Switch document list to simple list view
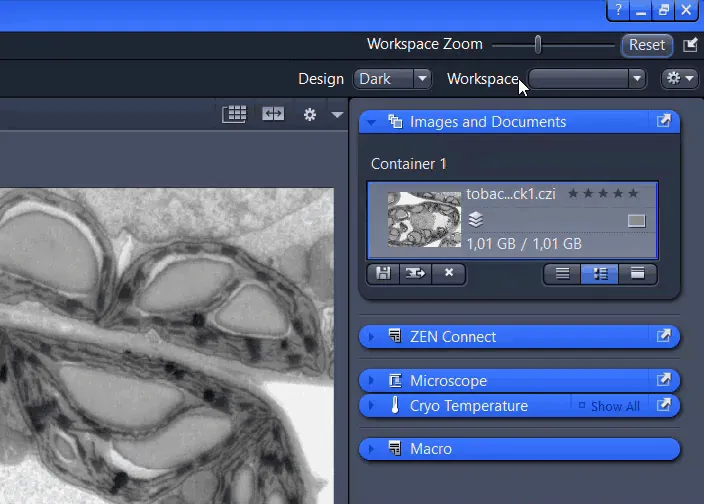Image resolution: width=704 pixels, height=504 pixels. [562, 273]
